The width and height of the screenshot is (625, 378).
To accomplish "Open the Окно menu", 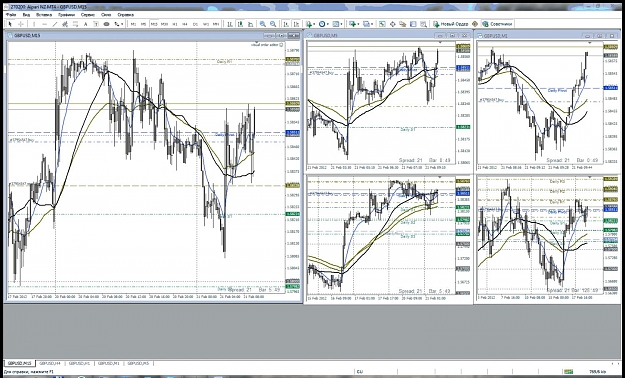I will (x=106, y=14).
